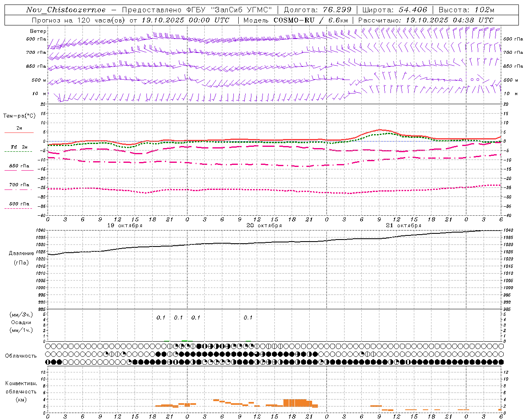The image size is (525, 420).
Task: Click the "Td 2м" dew point legend label
Action: (19, 147)
